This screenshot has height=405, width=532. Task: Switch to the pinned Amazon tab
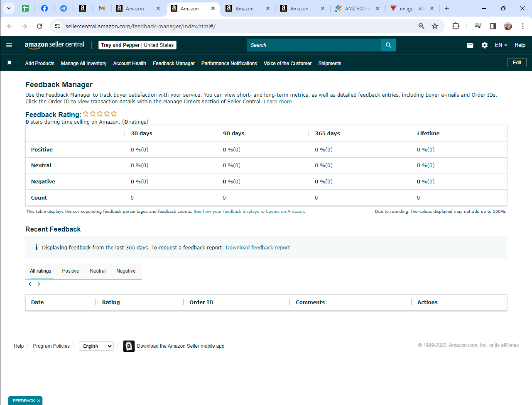pos(83,8)
